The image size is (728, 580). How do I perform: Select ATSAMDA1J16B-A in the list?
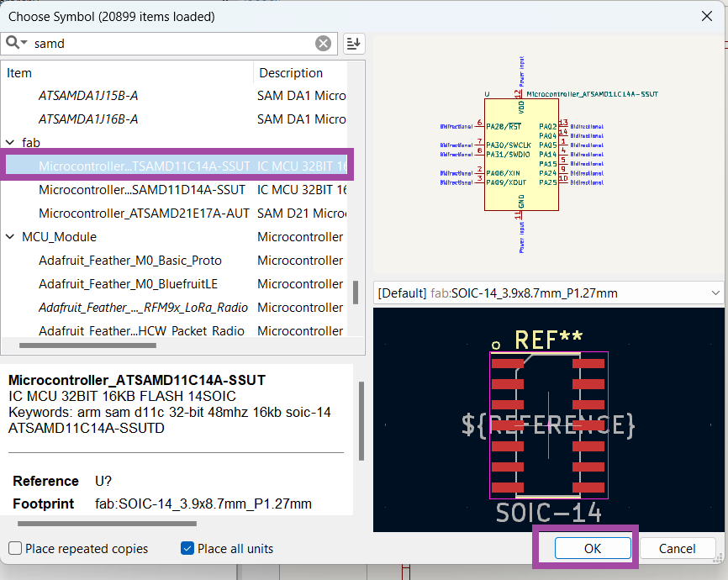pos(88,119)
